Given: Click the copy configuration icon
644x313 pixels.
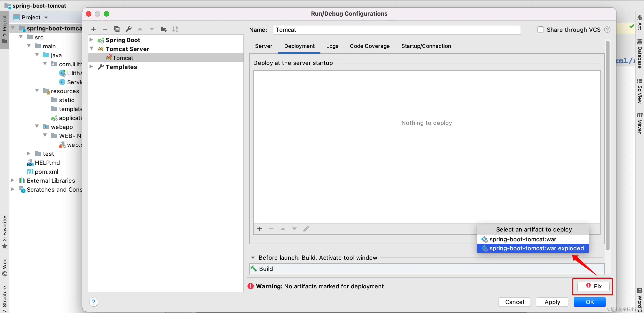Looking at the screenshot, I should (x=117, y=29).
